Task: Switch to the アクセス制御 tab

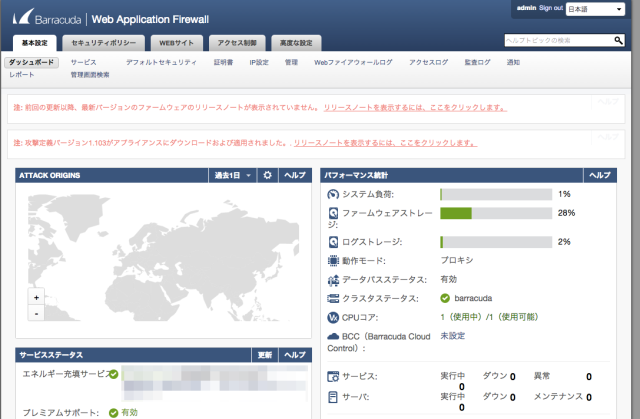Action: pyautogui.click(x=237, y=43)
